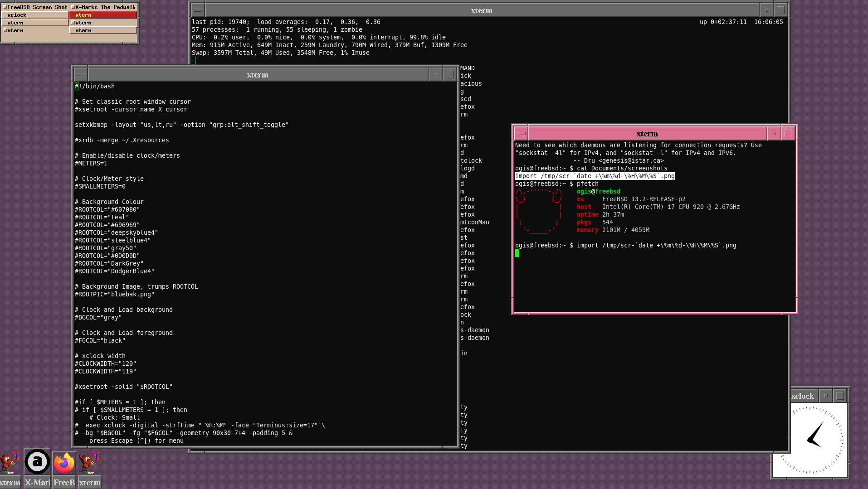The width and height of the screenshot is (868, 489).
Task: Open the iconified Firefox FreeB desktop icon
Action: (63, 463)
